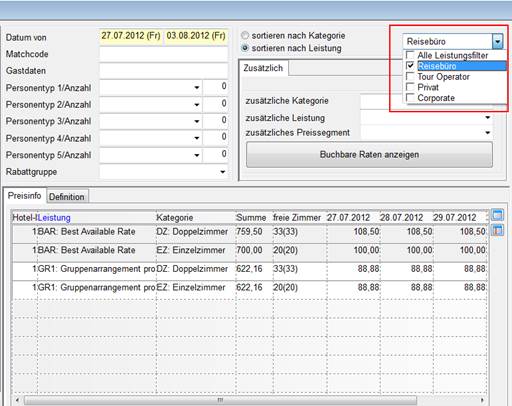Check the Alle Leistungsfilter checkbox

point(410,55)
